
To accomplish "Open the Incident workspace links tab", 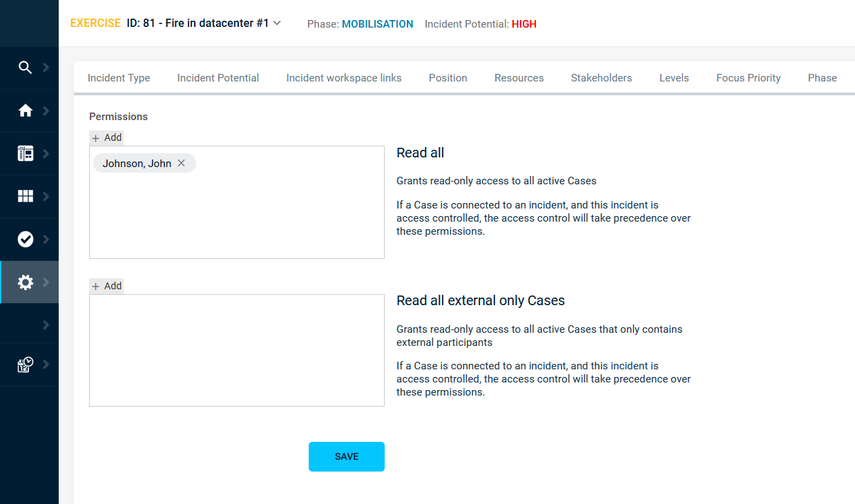I will 344,78.
